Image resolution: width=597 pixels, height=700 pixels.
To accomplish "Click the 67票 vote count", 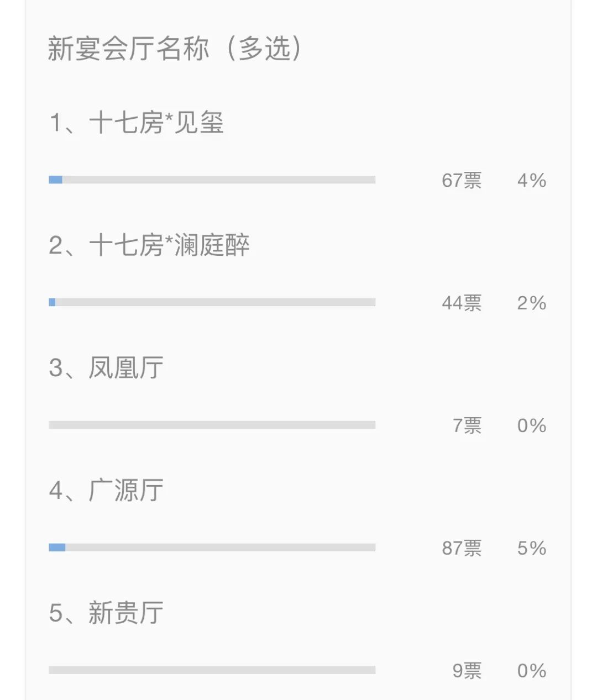I will coord(462,181).
